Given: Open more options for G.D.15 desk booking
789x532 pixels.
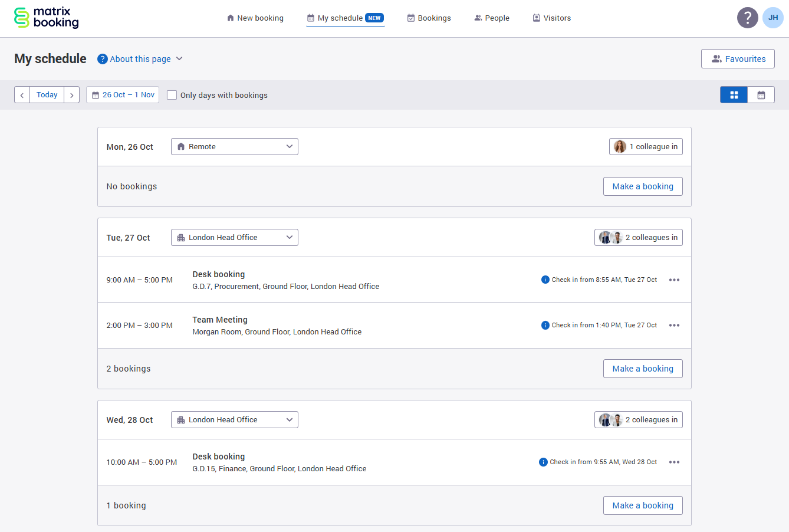Looking at the screenshot, I should coord(674,462).
